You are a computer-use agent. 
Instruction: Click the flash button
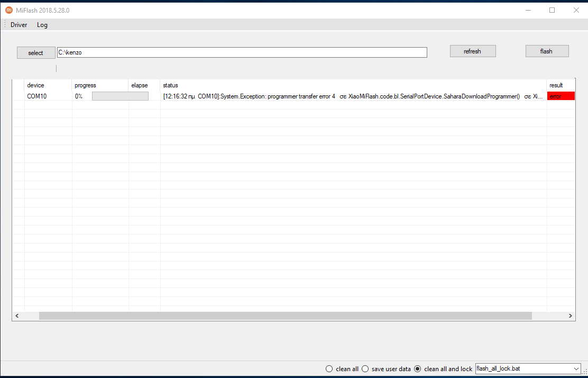pyautogui.click(x=547, y=51)
